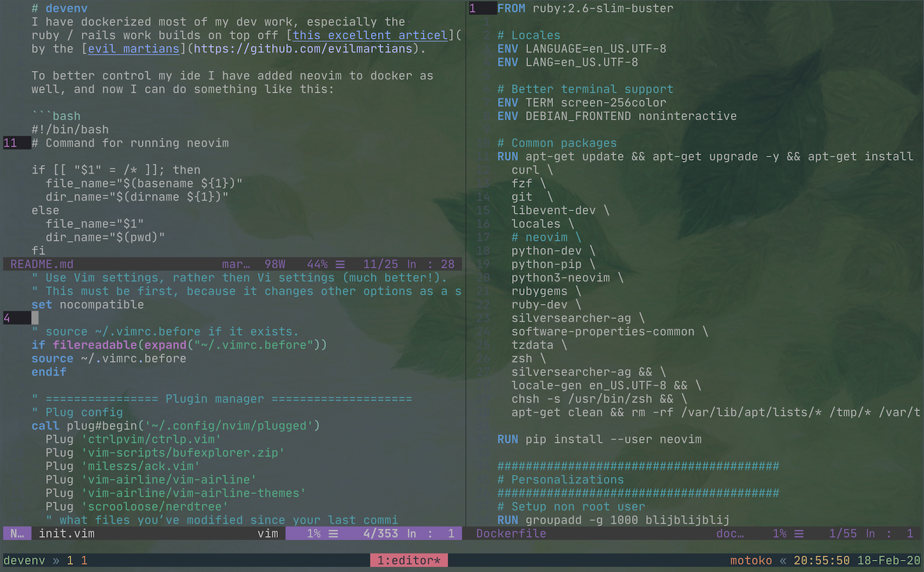Click the 20:55:50 clock in tmux bar
Image resolution: width=924 pixels, height=572 pixels.
[x=821, y=560]
